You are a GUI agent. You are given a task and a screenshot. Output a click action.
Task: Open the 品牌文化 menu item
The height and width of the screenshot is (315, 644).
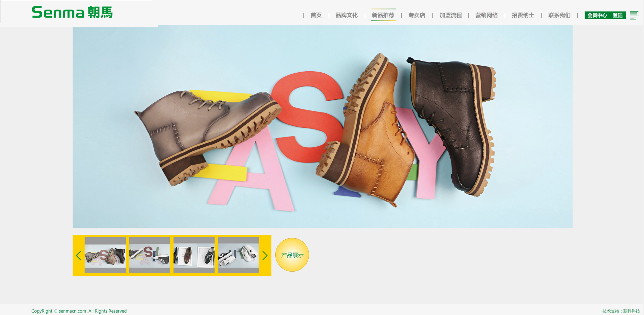346,15
